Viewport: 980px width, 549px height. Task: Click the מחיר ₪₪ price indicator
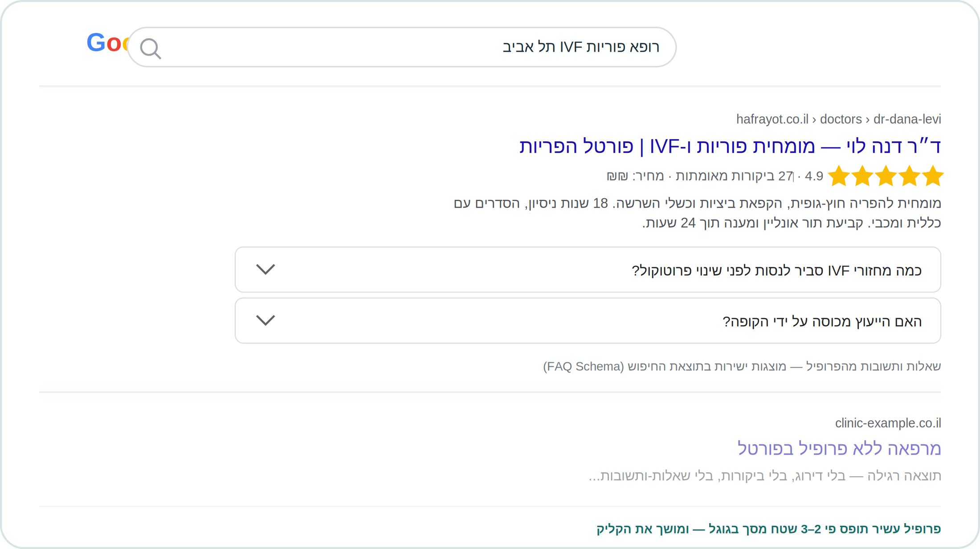click(x=635, y=176)
